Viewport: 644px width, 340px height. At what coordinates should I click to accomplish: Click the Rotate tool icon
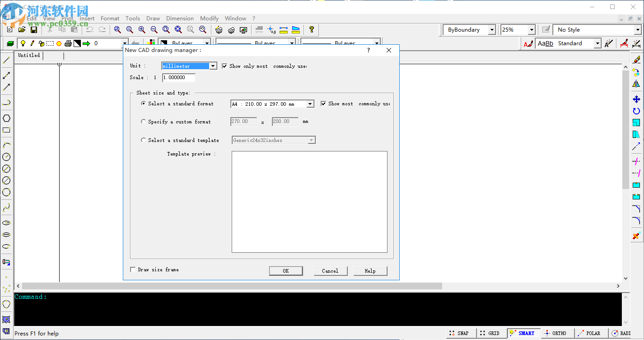(x=636, y=111)
